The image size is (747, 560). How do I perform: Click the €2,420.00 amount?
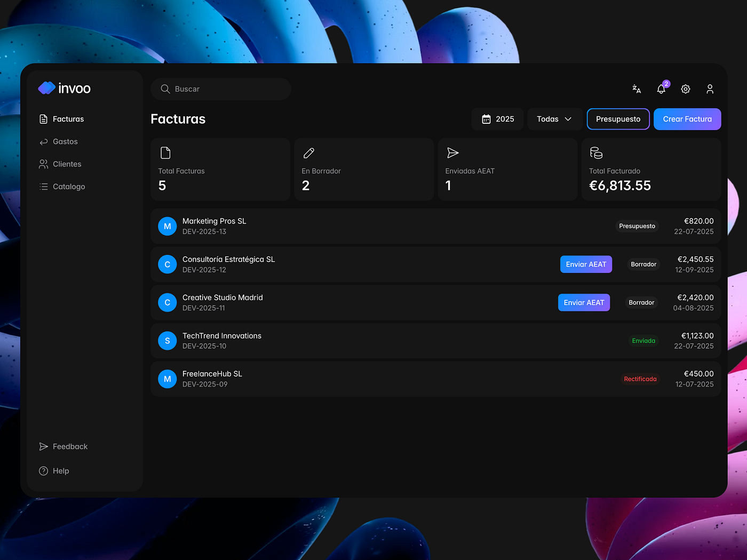pyautogui.click(x=696, y=298)
